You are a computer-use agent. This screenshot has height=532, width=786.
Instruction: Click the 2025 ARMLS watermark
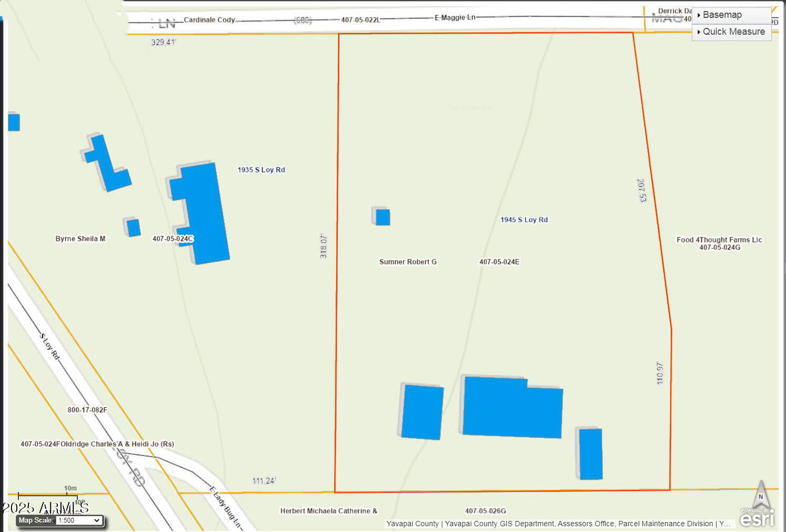45,508
